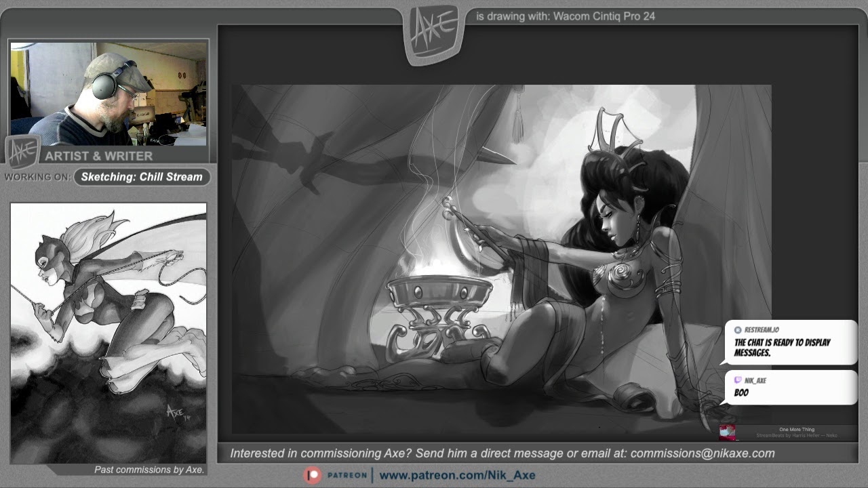
Task: Open the webcam feed of the artist
Action: coord(108,94)
